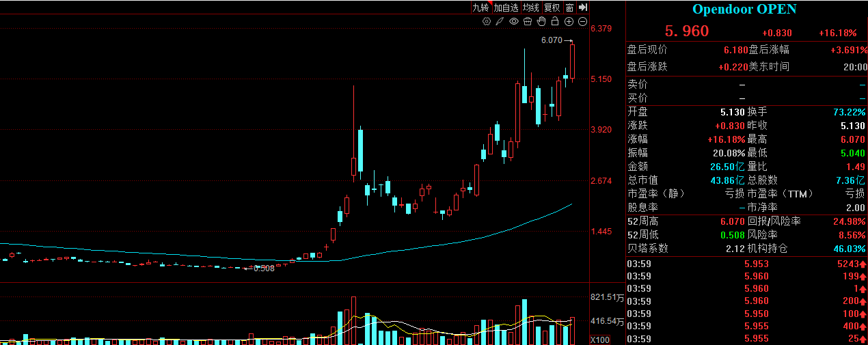Click the 振幅 value 20.08%
Screen dimensions: 868x345
[728, 153]
